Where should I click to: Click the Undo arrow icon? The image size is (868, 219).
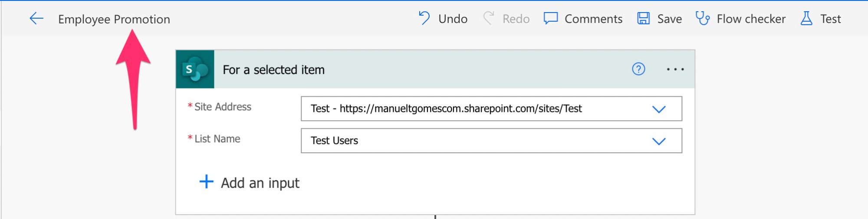pos(424,18)
